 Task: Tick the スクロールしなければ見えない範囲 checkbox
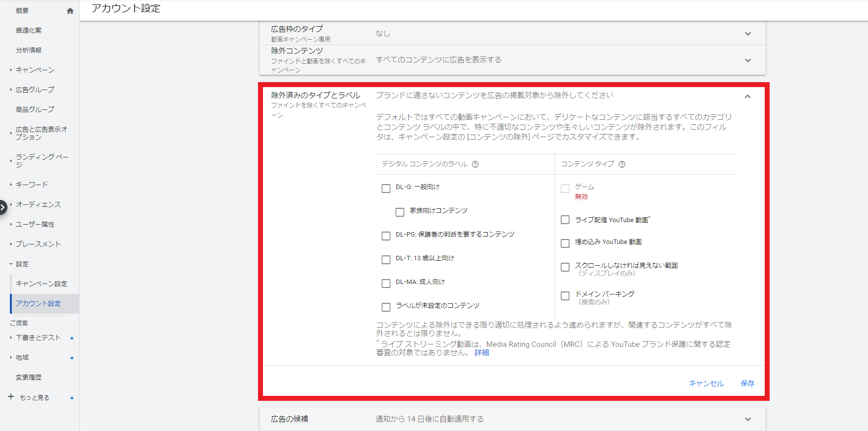tap(565, 267)
